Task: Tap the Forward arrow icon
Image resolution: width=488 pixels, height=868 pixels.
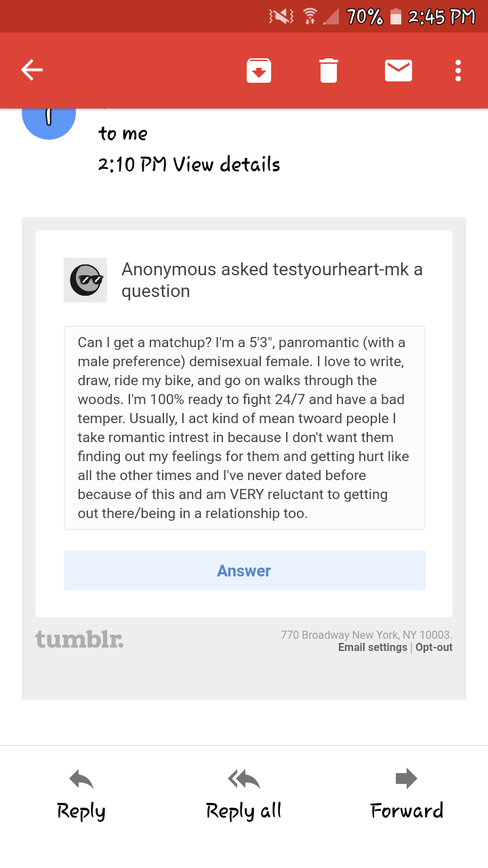Action: tap(406, 778)
